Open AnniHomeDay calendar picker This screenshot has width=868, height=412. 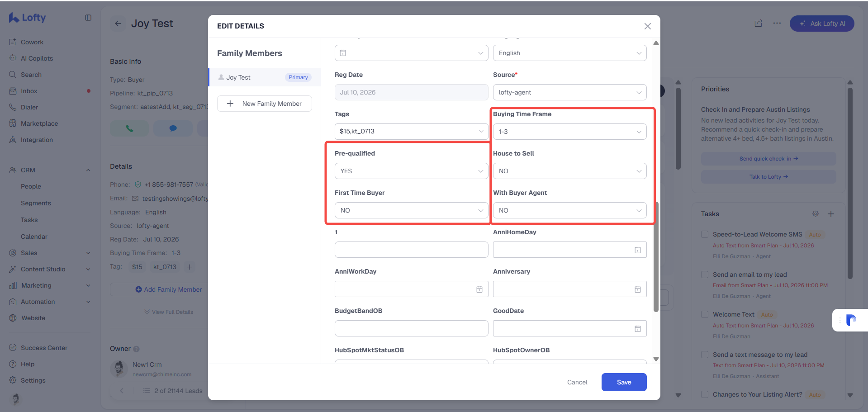[637, 250]
